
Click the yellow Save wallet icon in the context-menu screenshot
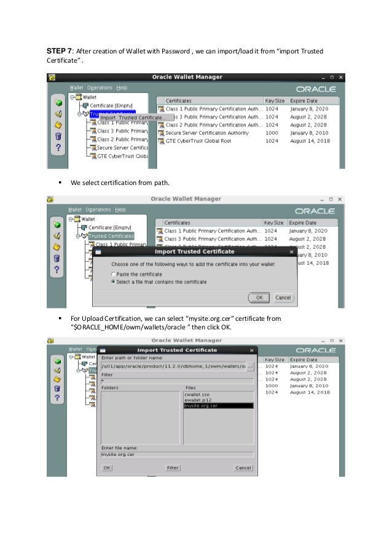pyautogui.click(x=58, y=125)
